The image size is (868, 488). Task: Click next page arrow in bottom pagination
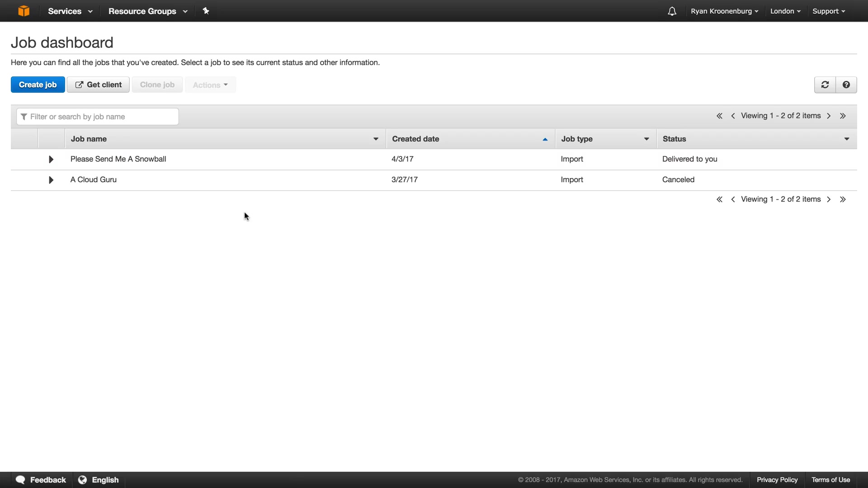[x=829, y=200]
